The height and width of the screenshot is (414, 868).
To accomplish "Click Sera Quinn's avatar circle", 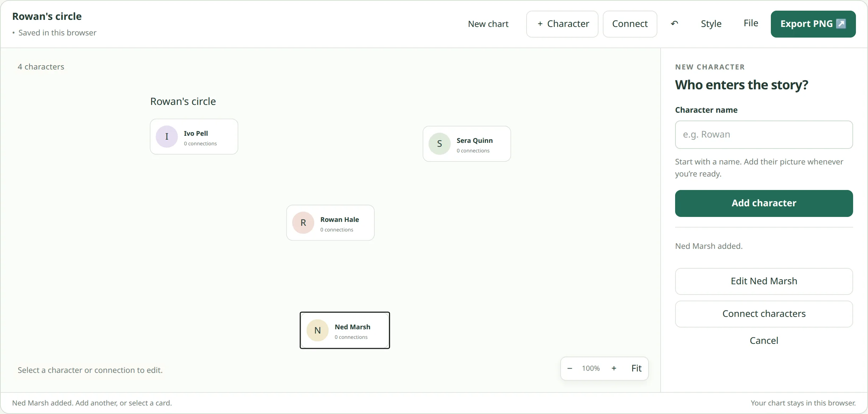I will [439, 144].
